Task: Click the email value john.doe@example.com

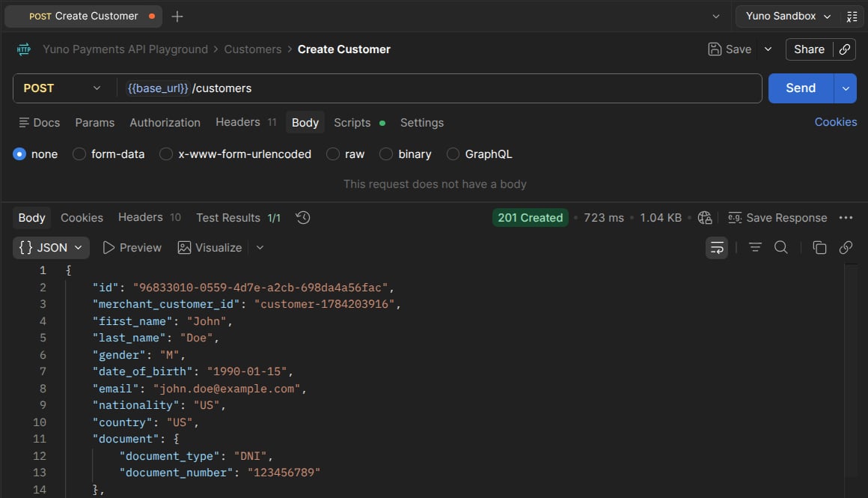Action: [x=227, y=389]
